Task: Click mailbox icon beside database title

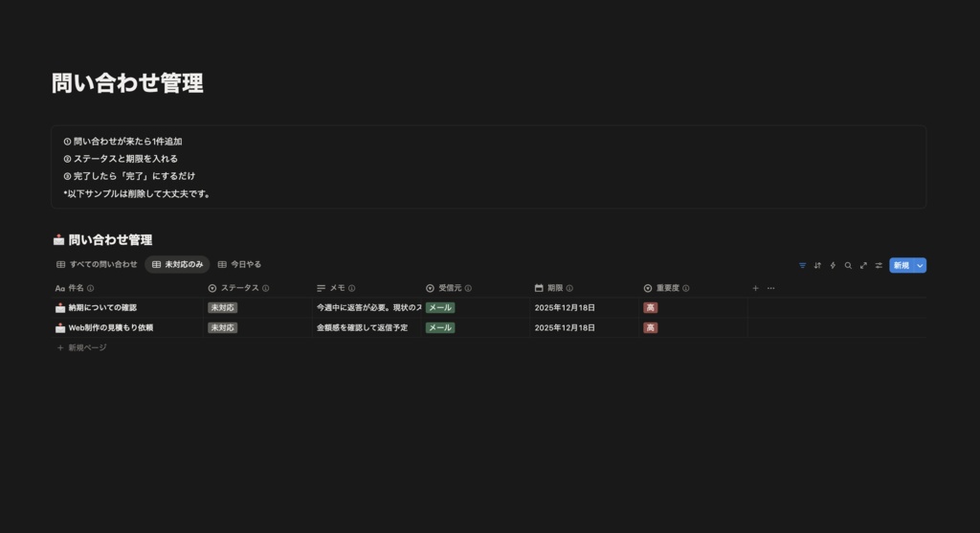Action: pos(58,240)
